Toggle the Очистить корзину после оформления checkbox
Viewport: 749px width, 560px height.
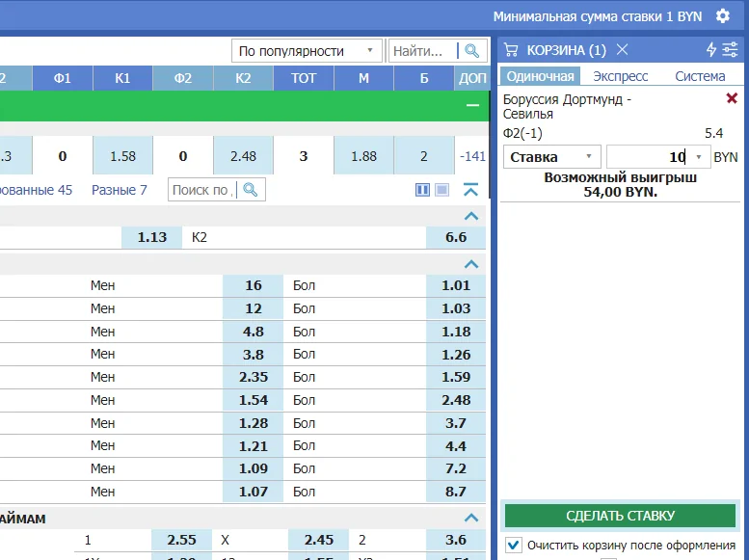point(514,545)
